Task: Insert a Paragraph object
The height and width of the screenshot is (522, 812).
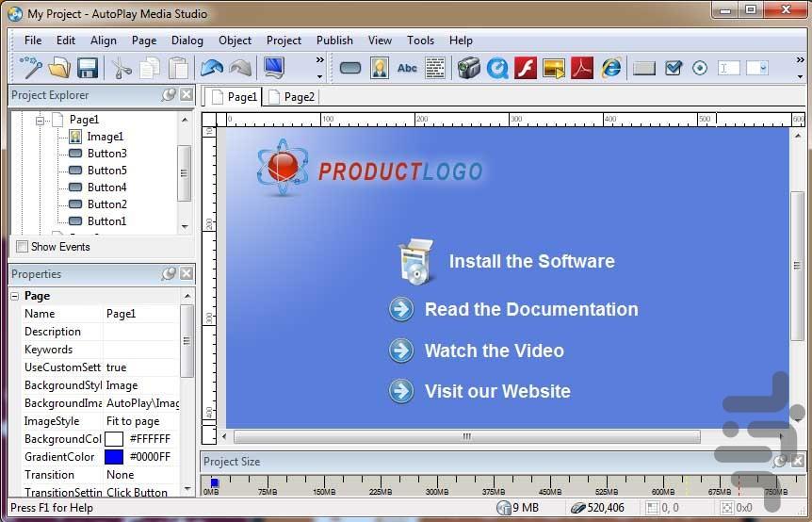Action: click(x=435, y=68)
